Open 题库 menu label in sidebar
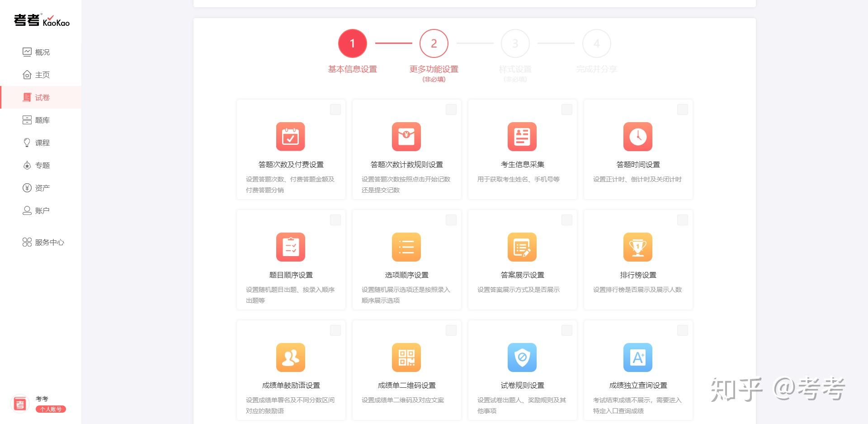The height and width of the screenshot is (424, 868). pos(42,120)
